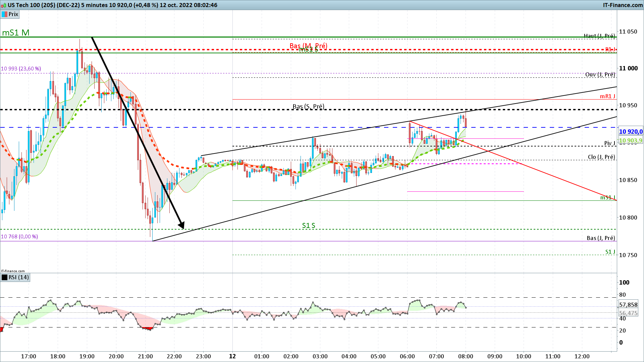Click the 10 850 price axis label

point(628,180)
